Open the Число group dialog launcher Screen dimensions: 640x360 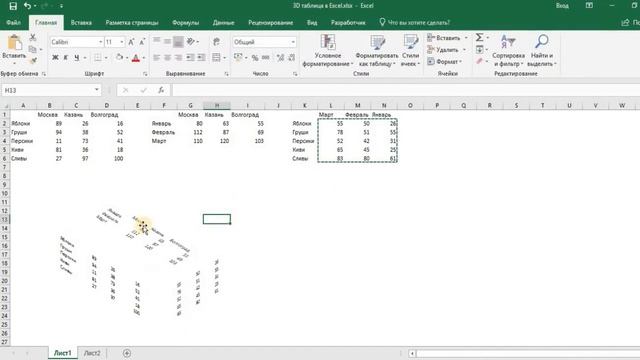pos(295,74)
